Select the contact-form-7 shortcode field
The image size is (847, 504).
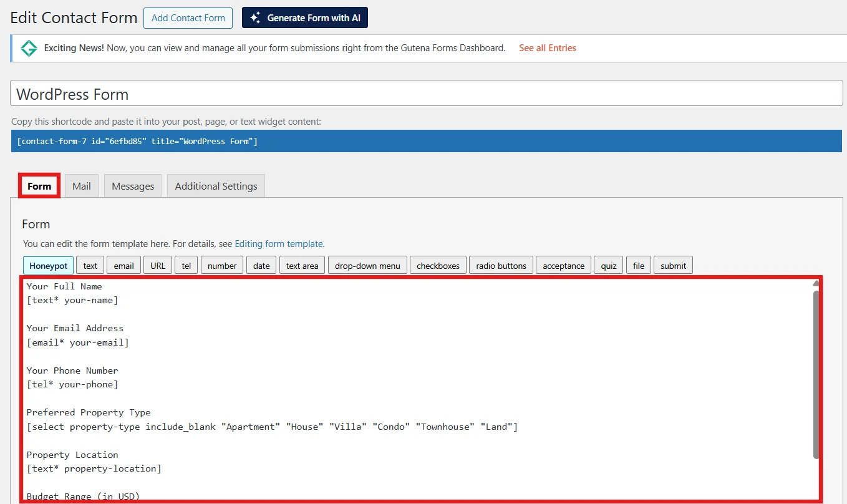[x=427, y=141]
